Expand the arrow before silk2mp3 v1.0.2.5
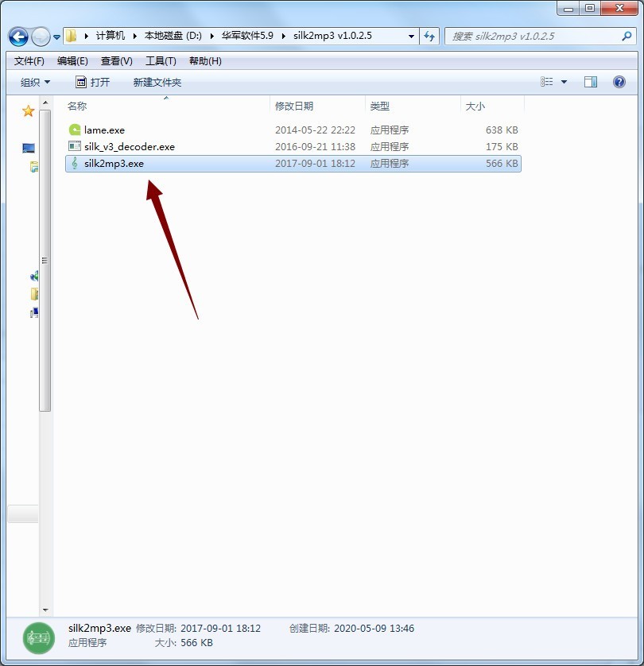Screen dimensions: 644x666 coord(283,36)
